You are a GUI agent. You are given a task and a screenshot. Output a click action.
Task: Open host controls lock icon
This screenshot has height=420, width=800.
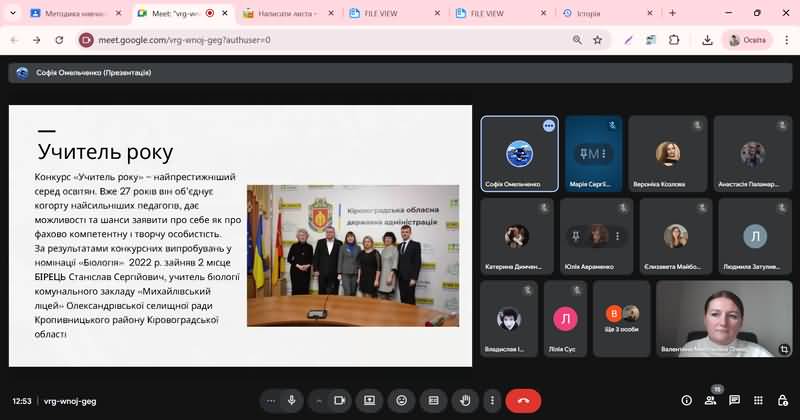[x=784, y=400]
